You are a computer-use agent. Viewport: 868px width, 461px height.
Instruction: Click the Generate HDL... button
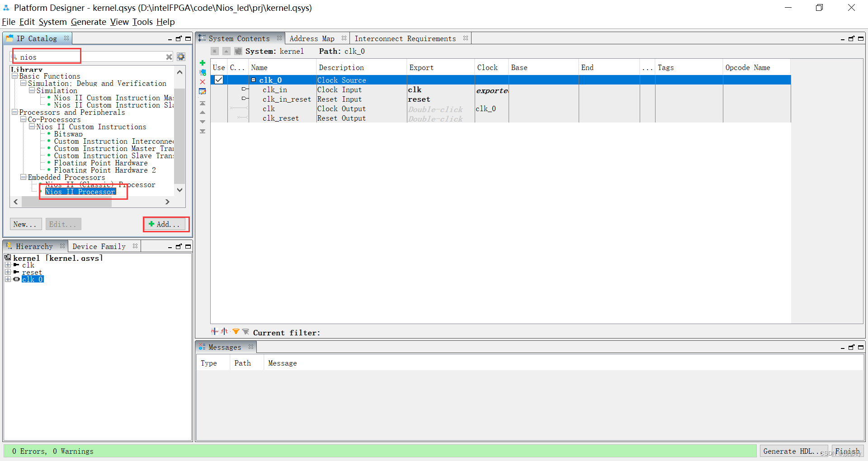(x=794, y=451)
